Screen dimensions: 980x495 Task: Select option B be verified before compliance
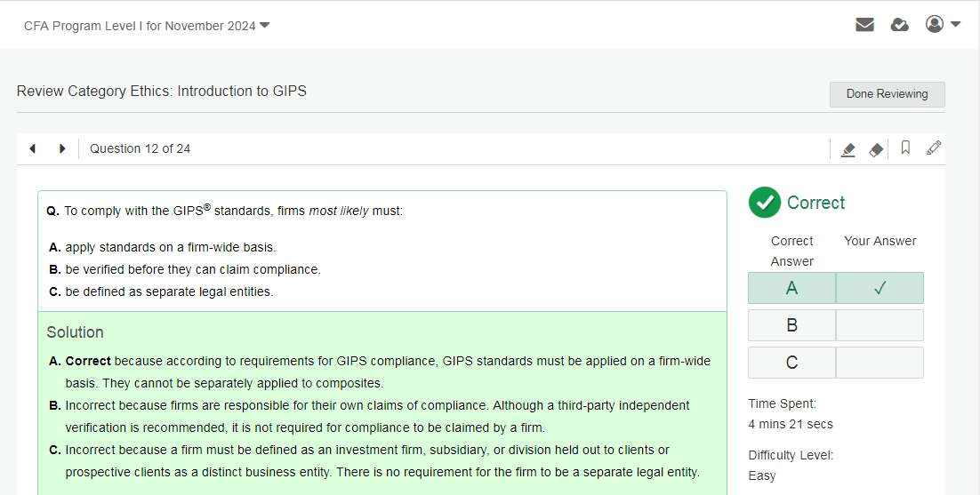[192, 269]
